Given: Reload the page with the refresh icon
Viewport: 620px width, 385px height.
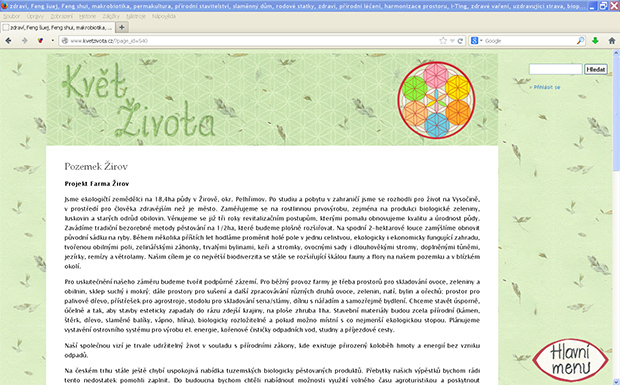Looking at the screenshot, I should [x=460, y=41].
